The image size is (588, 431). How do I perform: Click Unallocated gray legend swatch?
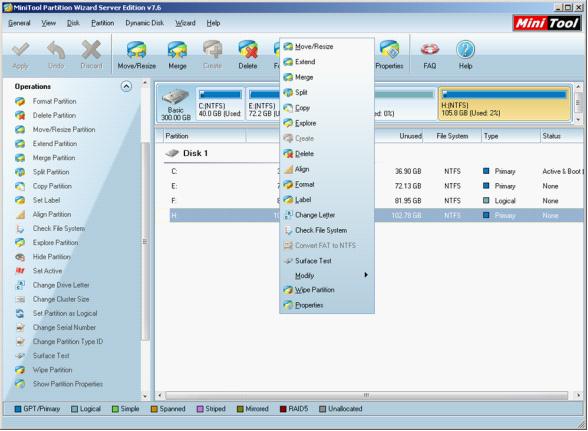(322, 409)
